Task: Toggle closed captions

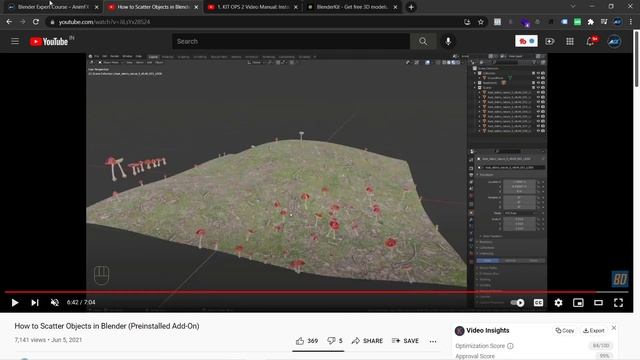Action: pos(538,302)
